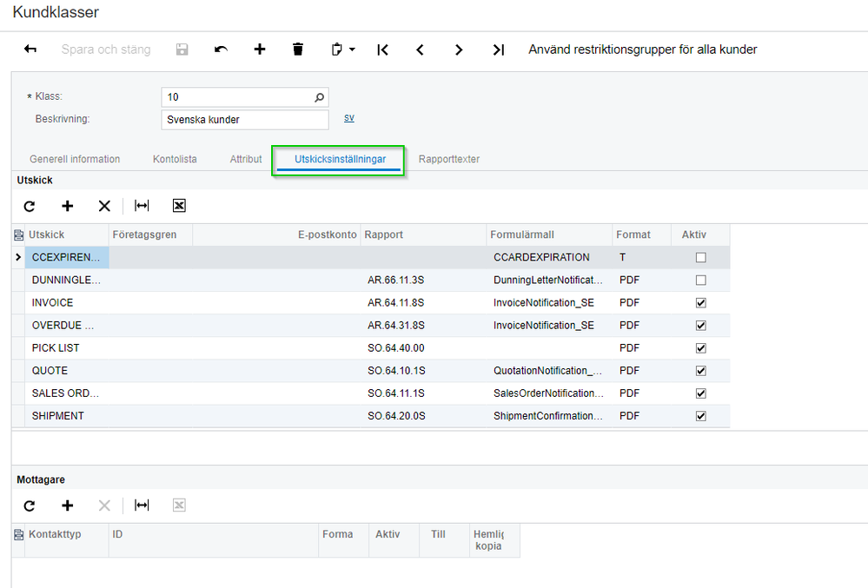Undo changes with the curved arrow icon
Viewport: 868px width, 588px height.
click(x=221, y=50)
